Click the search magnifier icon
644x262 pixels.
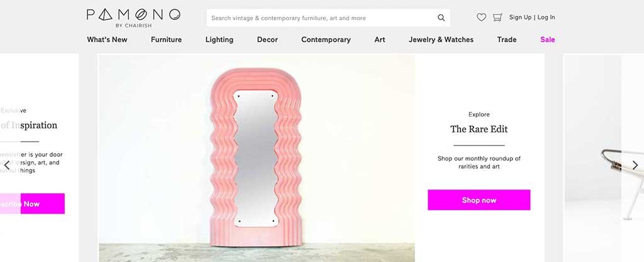pyautogui.click(x=441, y=18)
